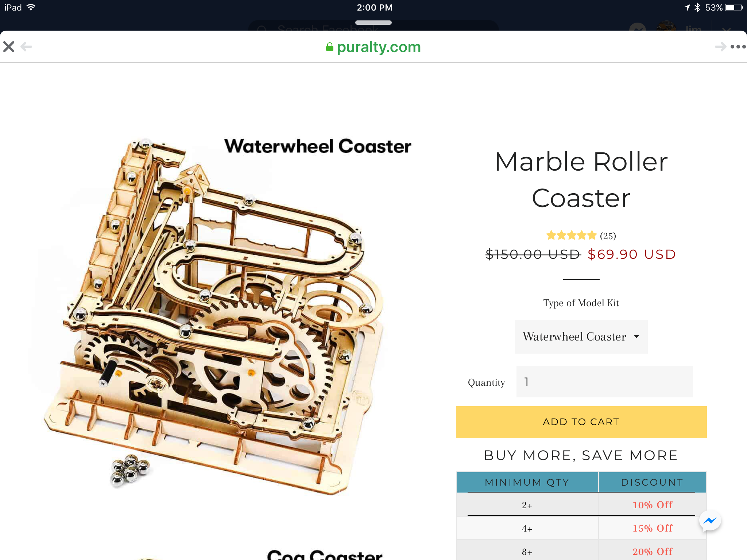Click the dropdown arrow next to Waterwheel Coaster
The height and width of the screenshot is (560, 747).
(636, 337)
